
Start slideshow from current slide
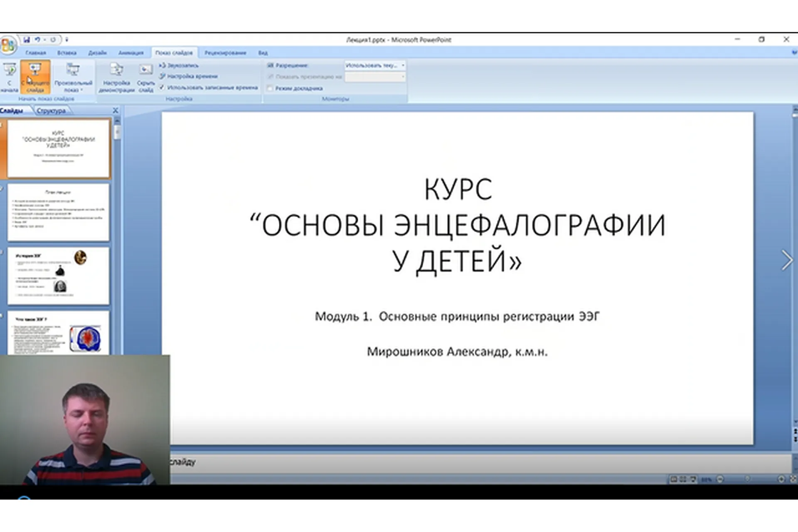click(x=35, y=77)
